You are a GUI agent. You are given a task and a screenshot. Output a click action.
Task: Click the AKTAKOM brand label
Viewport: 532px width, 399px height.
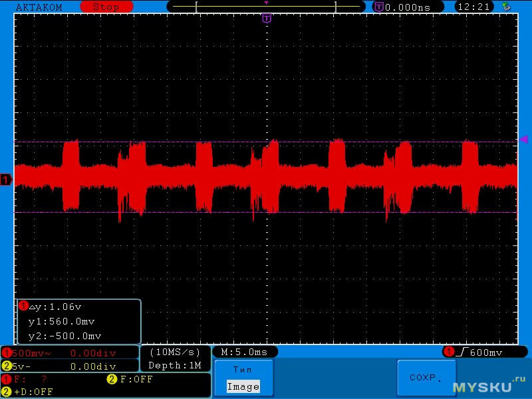(x=39, y=7)
